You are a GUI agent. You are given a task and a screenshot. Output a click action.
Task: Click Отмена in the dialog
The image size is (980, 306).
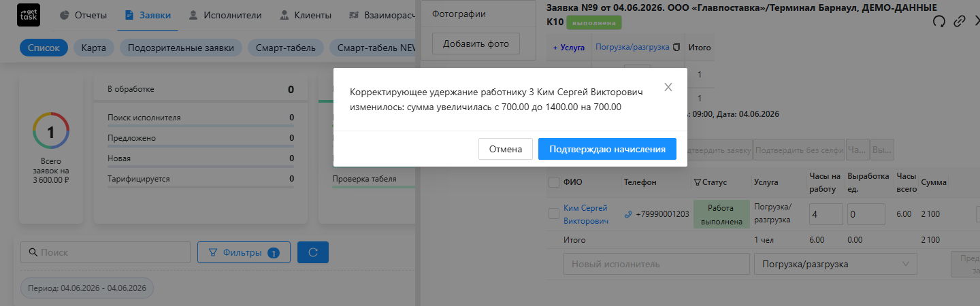[x=506, y=149]
